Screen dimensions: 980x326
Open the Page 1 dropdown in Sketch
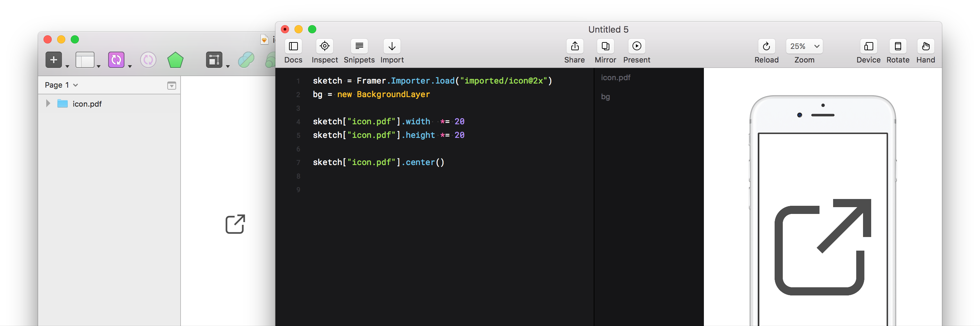pyautogui.click(x=61, y=85)
